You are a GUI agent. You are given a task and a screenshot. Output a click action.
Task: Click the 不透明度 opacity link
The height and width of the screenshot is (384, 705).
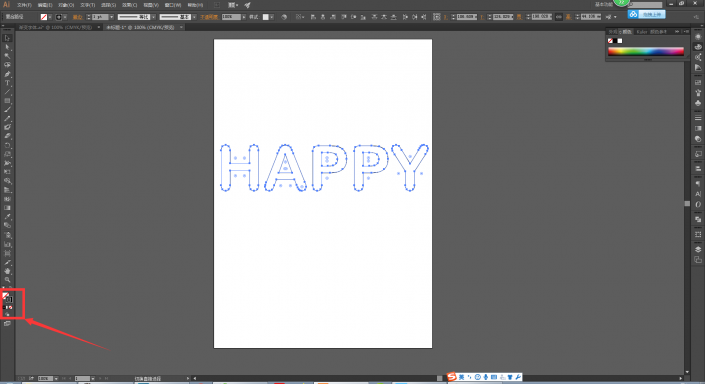click(209, 17)
